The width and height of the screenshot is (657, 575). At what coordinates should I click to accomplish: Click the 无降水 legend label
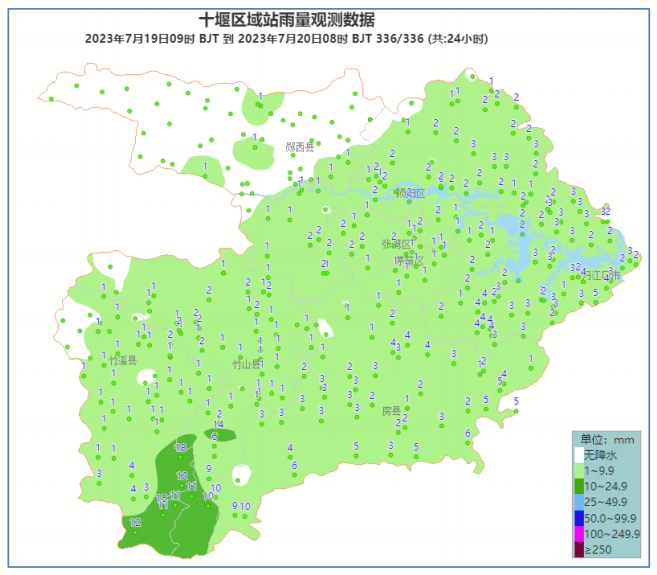click(600, 455)
